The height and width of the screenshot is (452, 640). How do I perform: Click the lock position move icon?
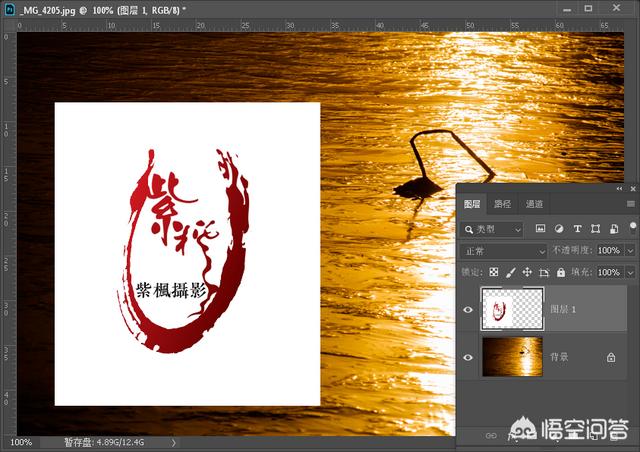(x=527, y=272)
